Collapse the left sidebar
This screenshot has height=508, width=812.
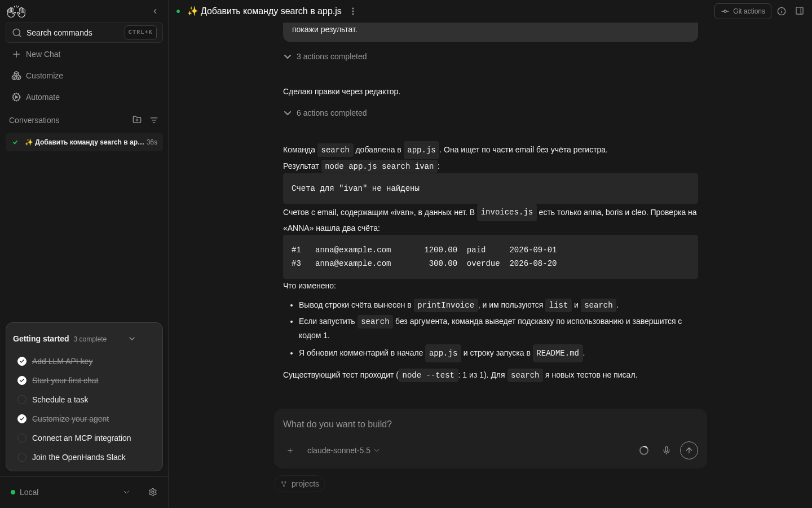155,11
